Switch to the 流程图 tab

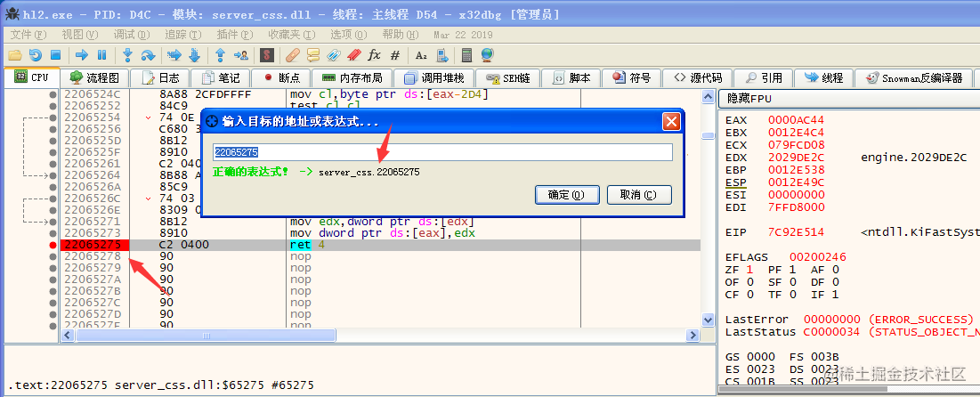[x=94, y=78]
